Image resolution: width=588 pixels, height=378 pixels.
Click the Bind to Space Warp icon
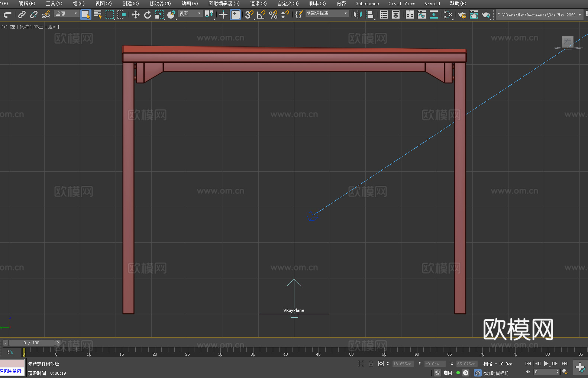[x=46, y=14]
